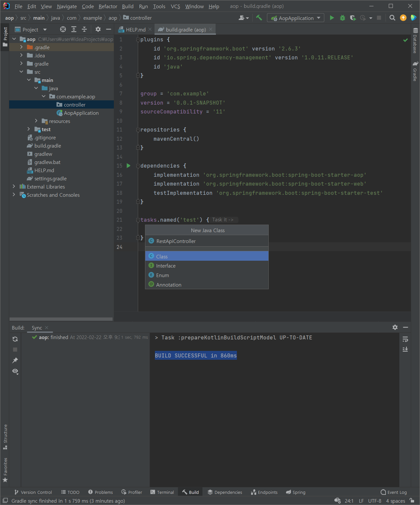The height and width of the screenshot is (505, 420).
Task: Close the build.gradle (aop) tab
Action: [211, 30]
